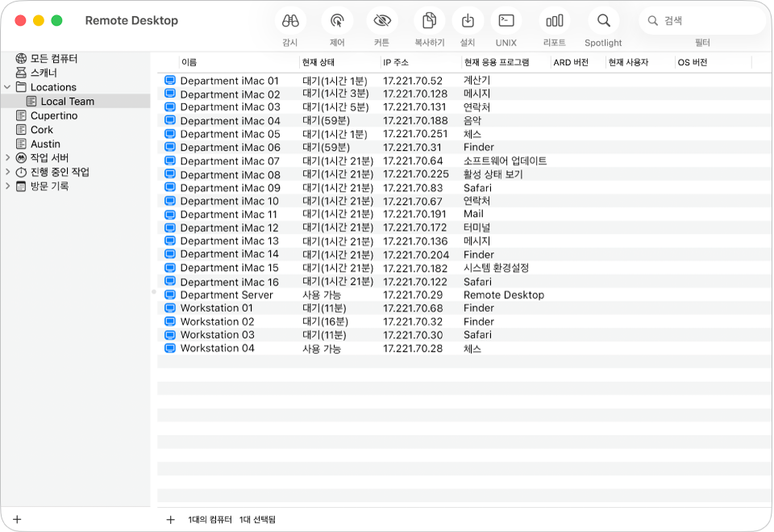Viewport: 774px width, 532px height.
Task: Select 스캐너 in the sidebar
Action: [x=44, y=73]
